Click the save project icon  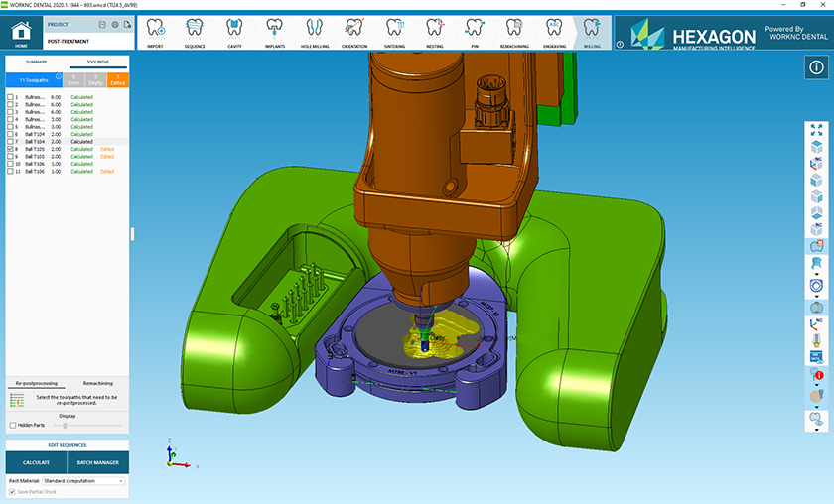(102, 24)
